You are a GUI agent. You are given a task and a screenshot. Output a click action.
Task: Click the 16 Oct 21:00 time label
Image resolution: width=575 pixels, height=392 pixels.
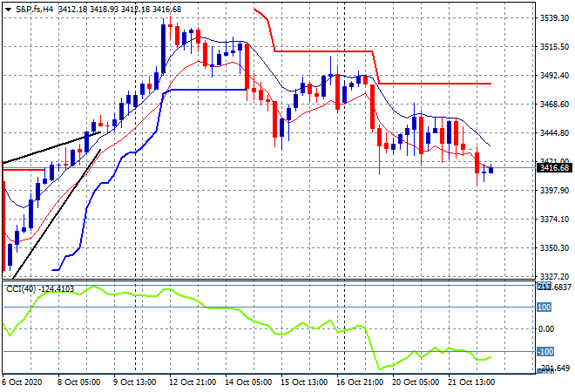click(360, 382)
